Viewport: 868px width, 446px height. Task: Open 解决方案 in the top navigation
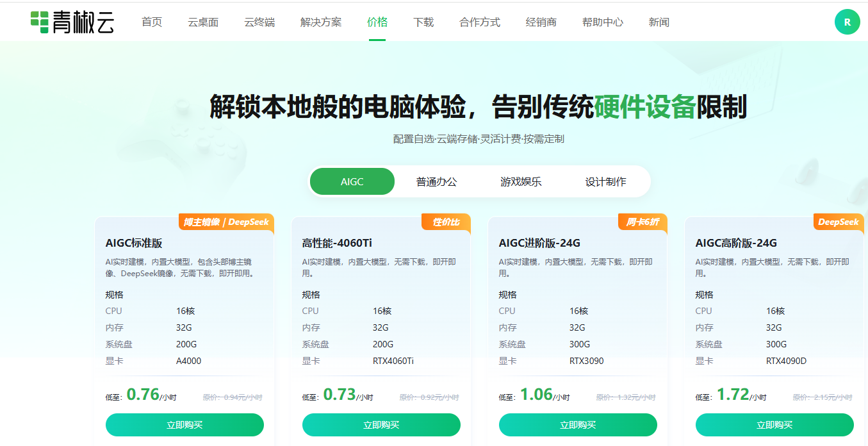pos(321,22)
